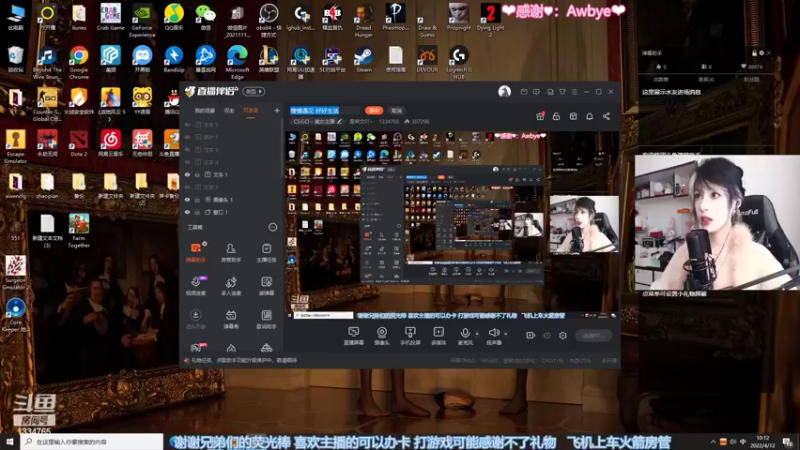Expand the toolbox more options circle
The image size is (800, 450).
pyautogui.click(x=273, y=227)
